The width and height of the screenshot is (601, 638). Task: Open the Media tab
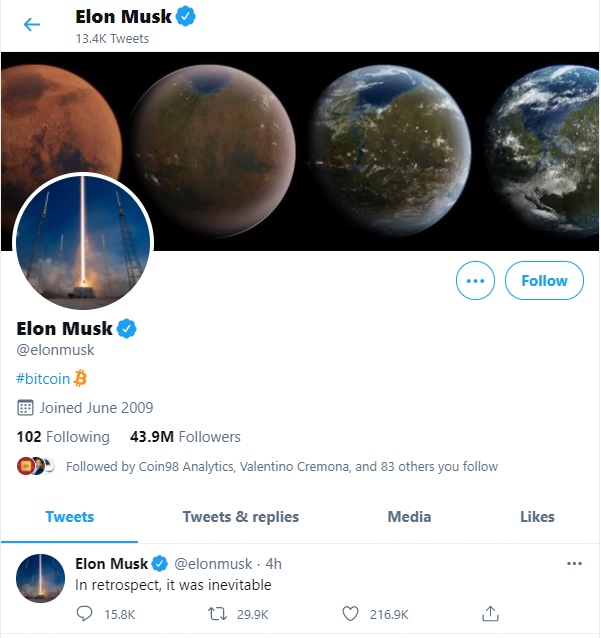click(409, 517)
